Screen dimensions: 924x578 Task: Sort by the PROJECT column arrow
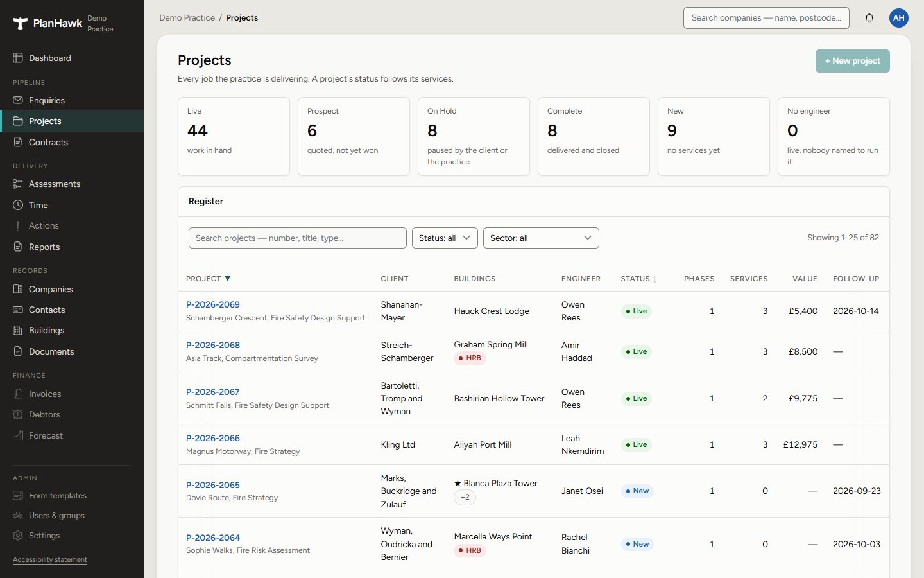227,279
